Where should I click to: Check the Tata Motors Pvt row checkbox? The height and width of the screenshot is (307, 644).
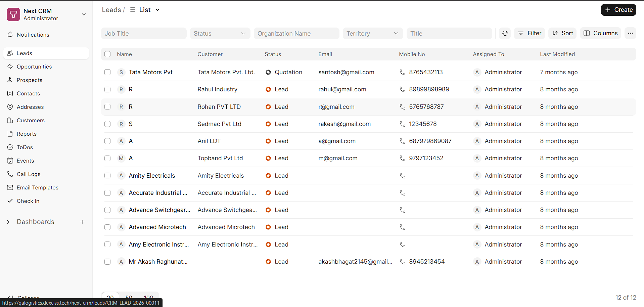coord(107,72)
